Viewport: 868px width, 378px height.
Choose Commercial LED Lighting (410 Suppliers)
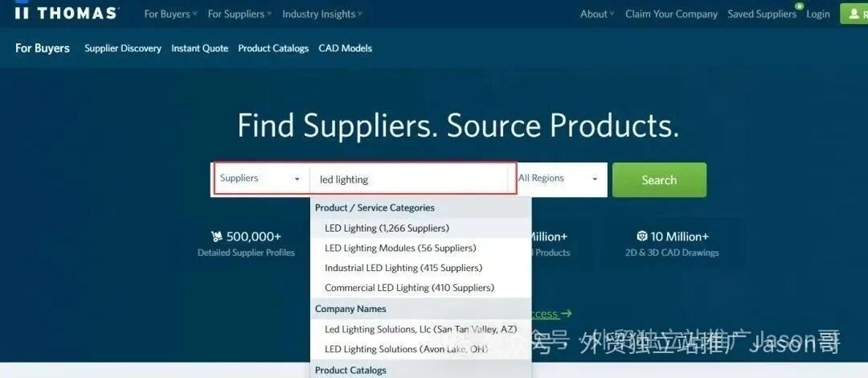(420, 288)
